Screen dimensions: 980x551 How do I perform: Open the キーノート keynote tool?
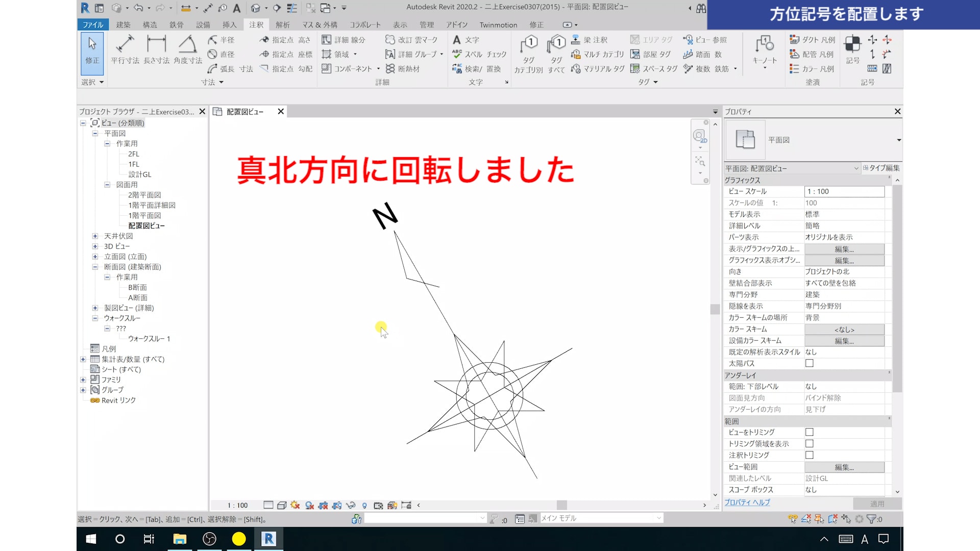click(x=764, y=51)
